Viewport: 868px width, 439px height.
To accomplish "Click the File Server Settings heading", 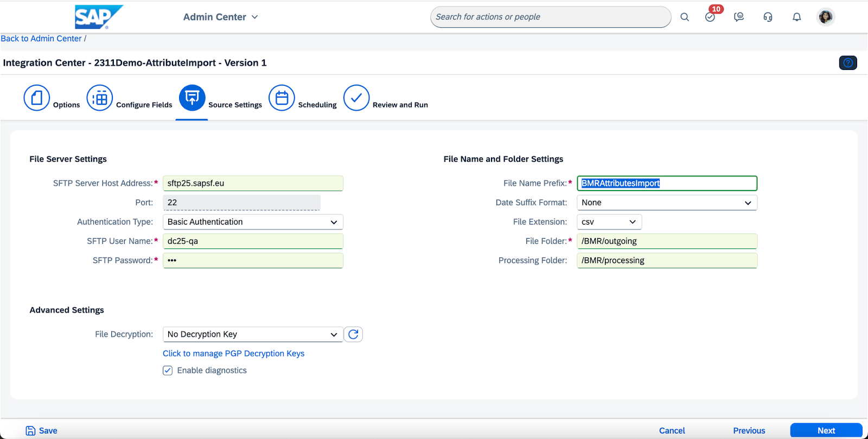I will 68,159.
